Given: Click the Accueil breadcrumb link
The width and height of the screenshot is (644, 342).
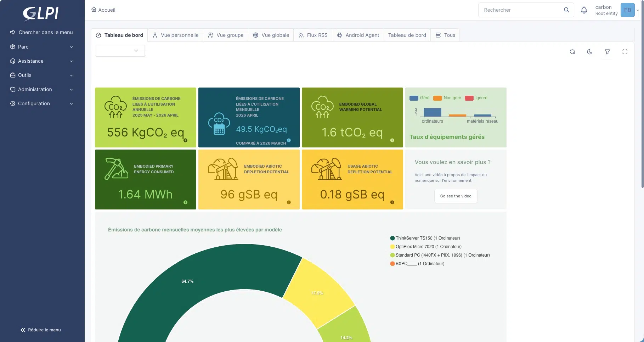Looking at the screenshot, I should [103, 10].
